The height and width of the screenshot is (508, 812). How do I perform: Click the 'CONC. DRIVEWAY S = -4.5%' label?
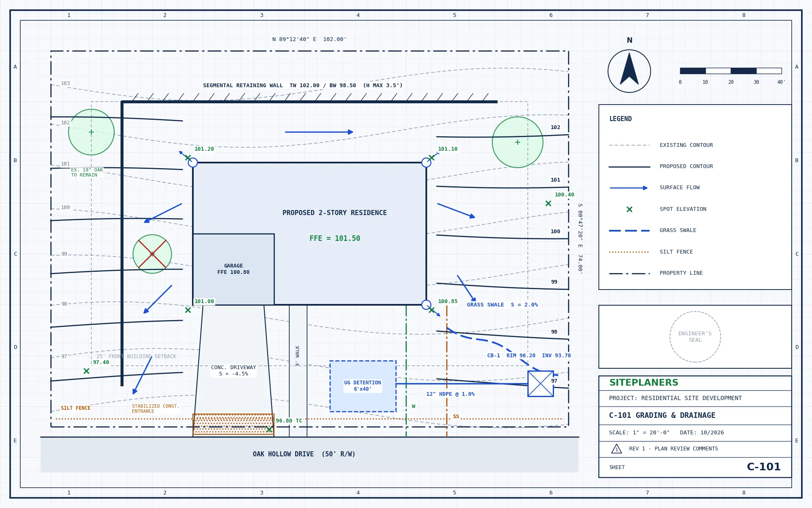233,371
